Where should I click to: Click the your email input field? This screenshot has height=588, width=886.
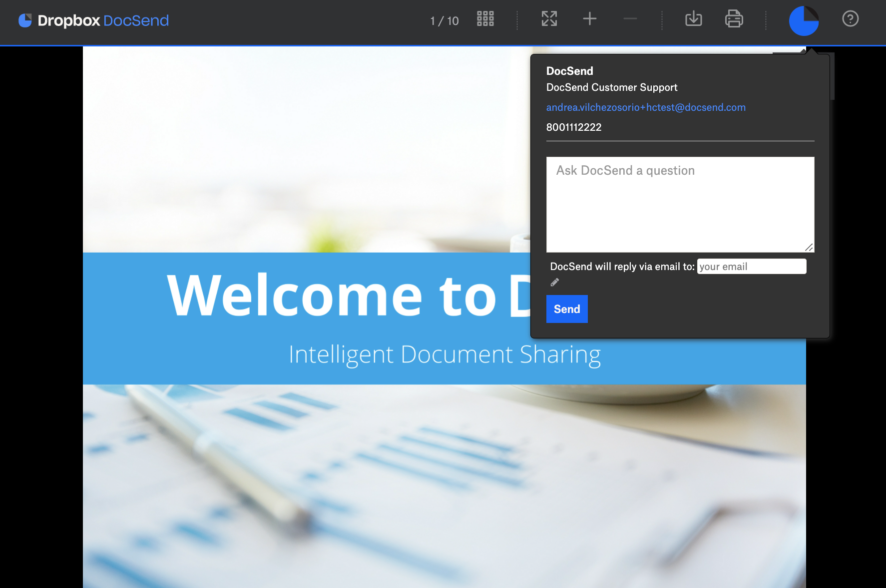click(752, 267)
